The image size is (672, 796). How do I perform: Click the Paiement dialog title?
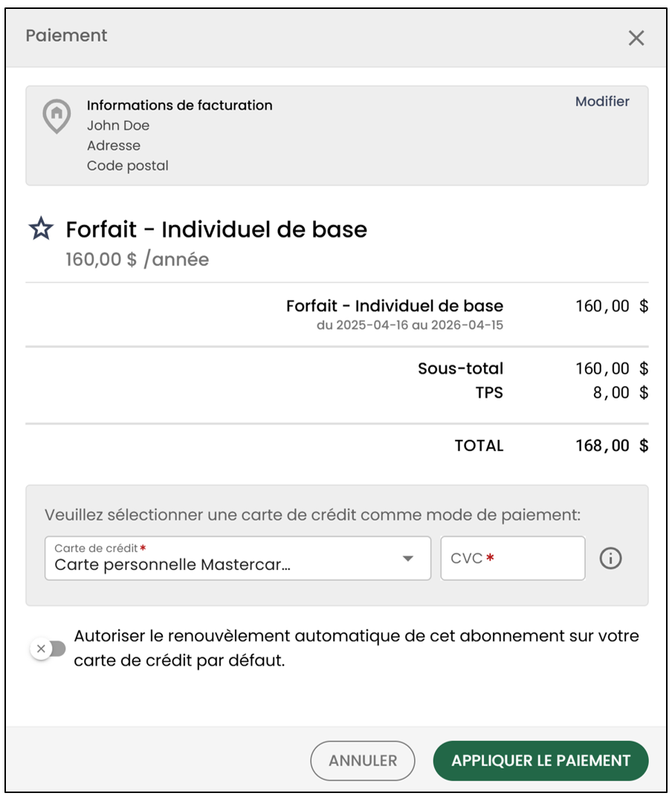[66, 36]
